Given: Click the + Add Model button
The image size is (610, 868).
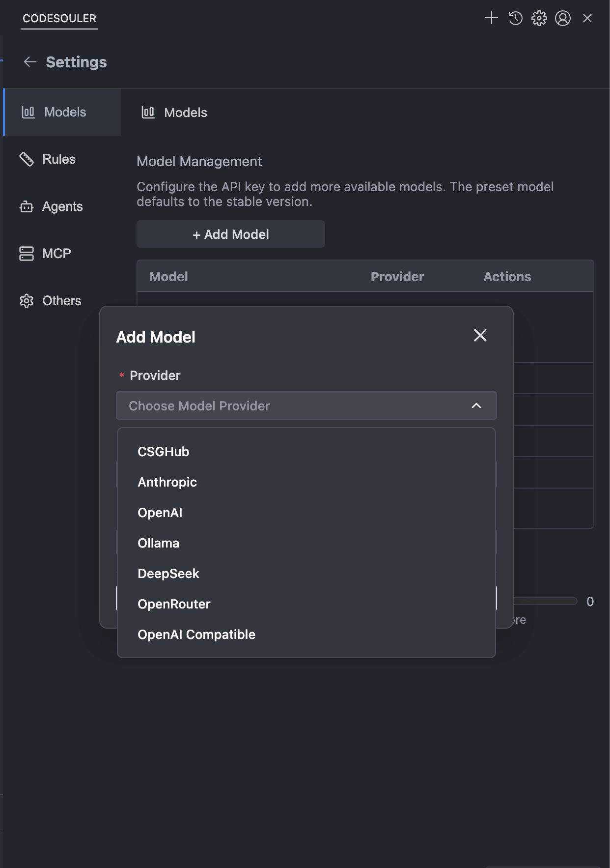Looking at the screenshot, I should [x=230, y=234].
